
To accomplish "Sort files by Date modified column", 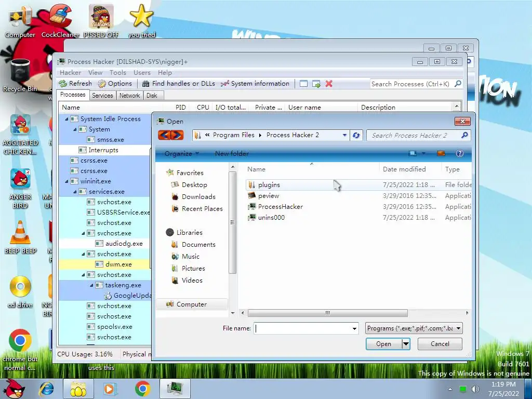I will pos(404,169).
